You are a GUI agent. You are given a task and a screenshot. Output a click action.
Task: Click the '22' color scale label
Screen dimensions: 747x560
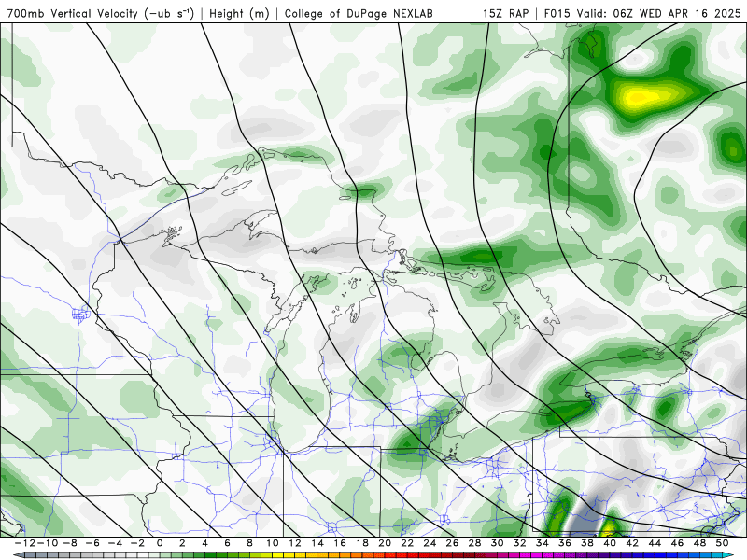pyautogui.click(x=407, y=543)
